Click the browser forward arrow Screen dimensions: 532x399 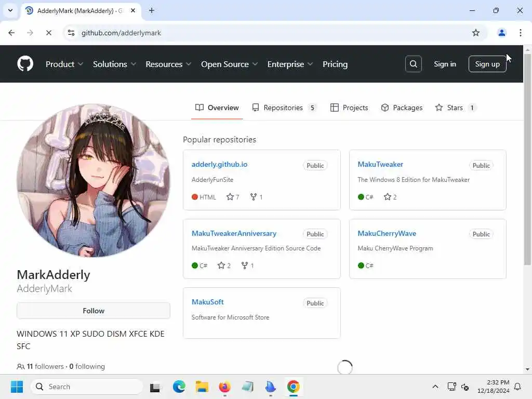tap(30, 33)
